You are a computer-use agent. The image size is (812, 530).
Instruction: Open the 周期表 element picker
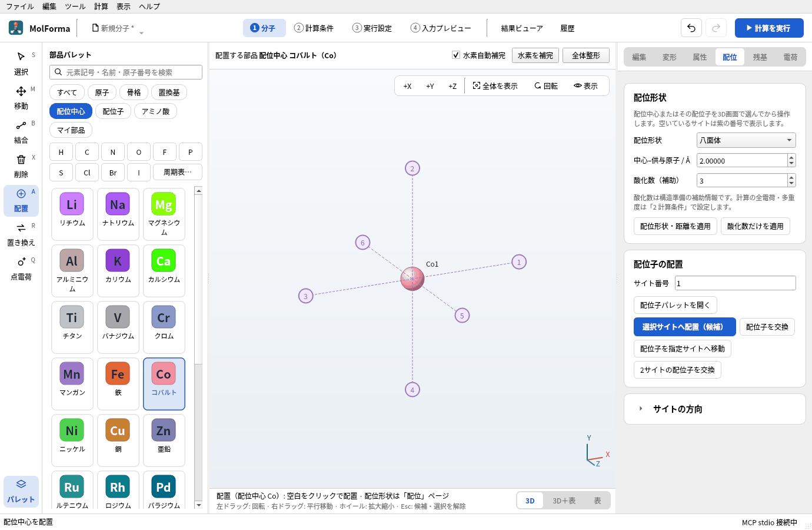click(x=178, y=172)
